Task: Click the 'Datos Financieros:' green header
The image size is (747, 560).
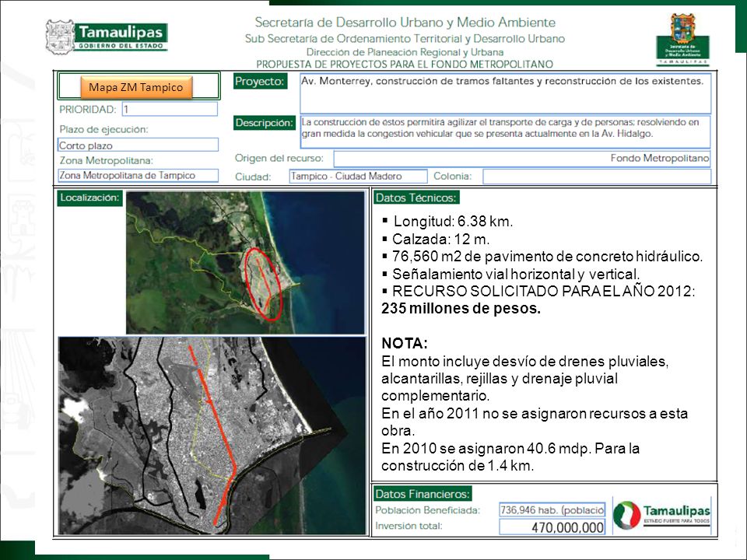Action: pos(423,493)
